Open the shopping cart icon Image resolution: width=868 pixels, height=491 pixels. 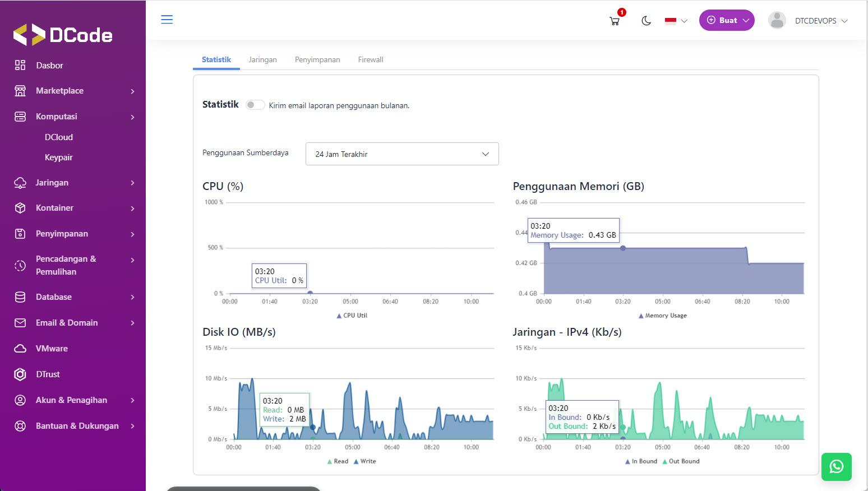(615, 21)
